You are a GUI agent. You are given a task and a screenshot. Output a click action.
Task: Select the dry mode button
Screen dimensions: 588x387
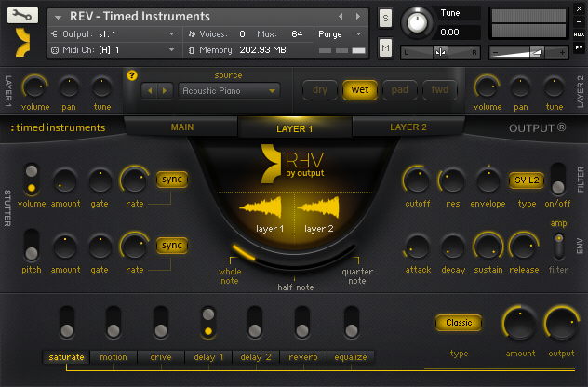click(x=320, y=90)
